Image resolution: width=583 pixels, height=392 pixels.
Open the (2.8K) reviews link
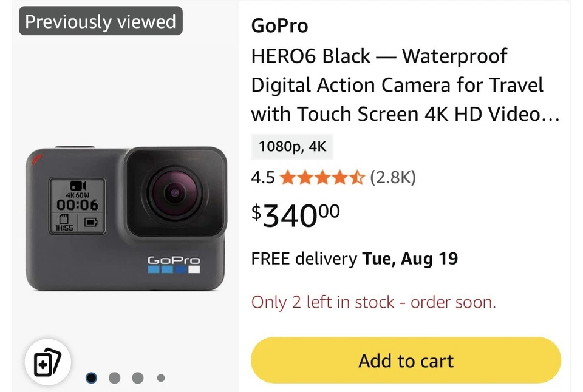point(394,177)
